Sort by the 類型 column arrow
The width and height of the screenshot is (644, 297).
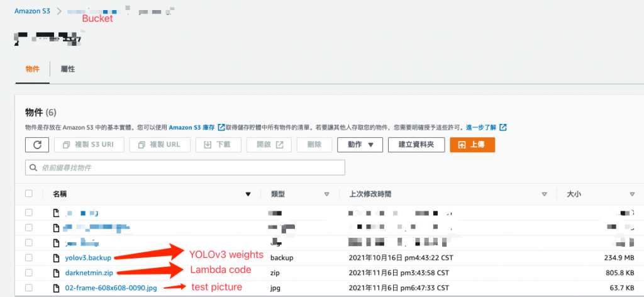point(327,194)
